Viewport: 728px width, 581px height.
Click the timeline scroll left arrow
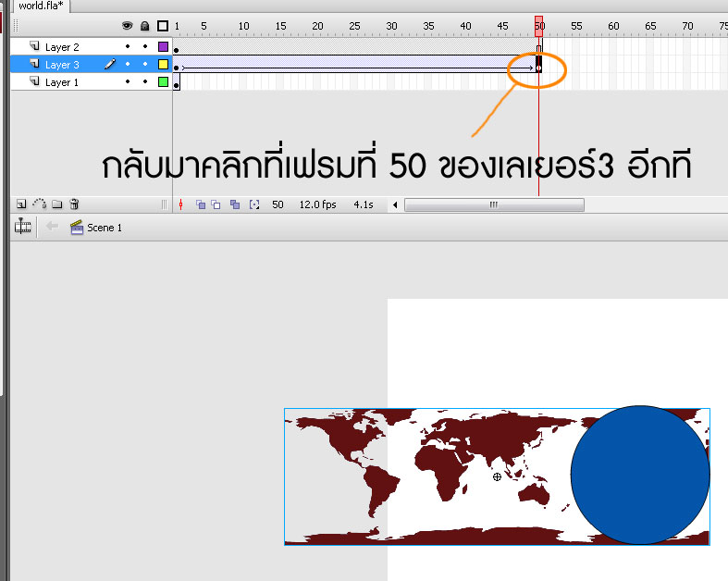click(x=395, y=204)
